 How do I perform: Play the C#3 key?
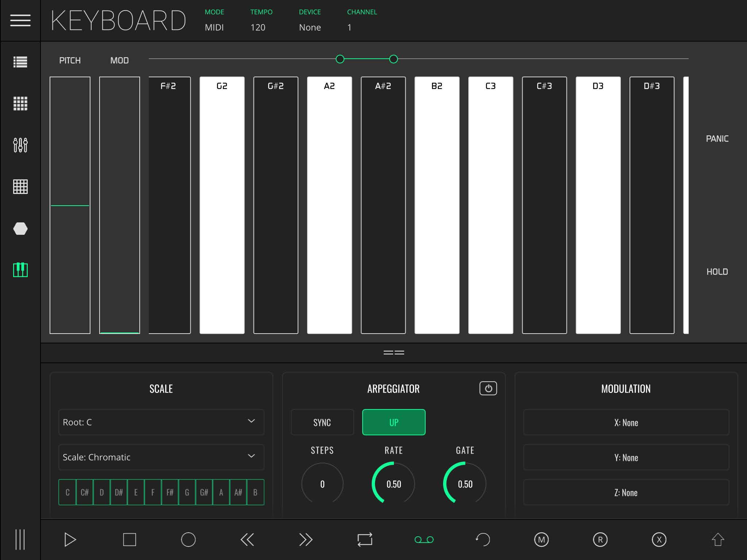[544, 205]
